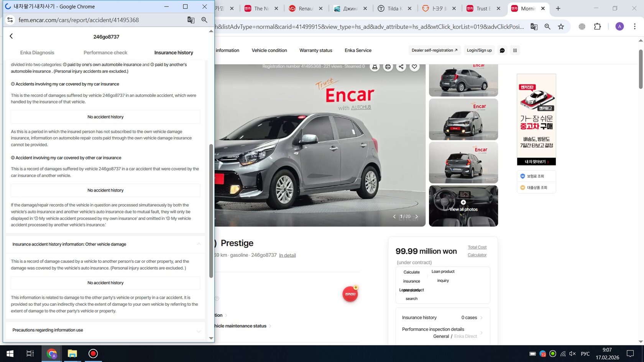Go back using the arrow in the report popup
Viewport: 644px width, 362px height.
click(x=11, y=36)
